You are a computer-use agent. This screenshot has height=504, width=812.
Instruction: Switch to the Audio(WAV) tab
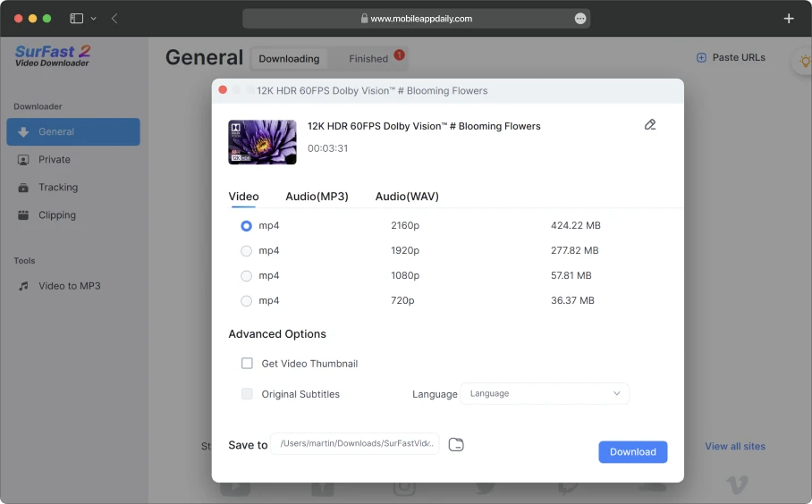click(407, 197)
